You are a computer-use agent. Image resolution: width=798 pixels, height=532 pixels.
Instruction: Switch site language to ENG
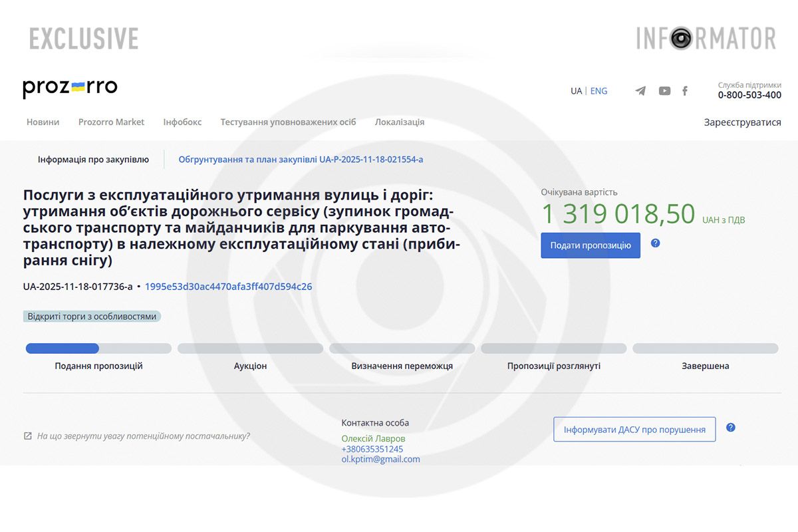pos(598,90)
